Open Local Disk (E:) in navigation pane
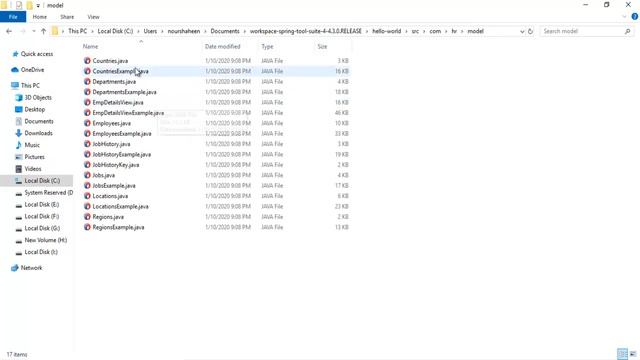 tap(41, 204)
